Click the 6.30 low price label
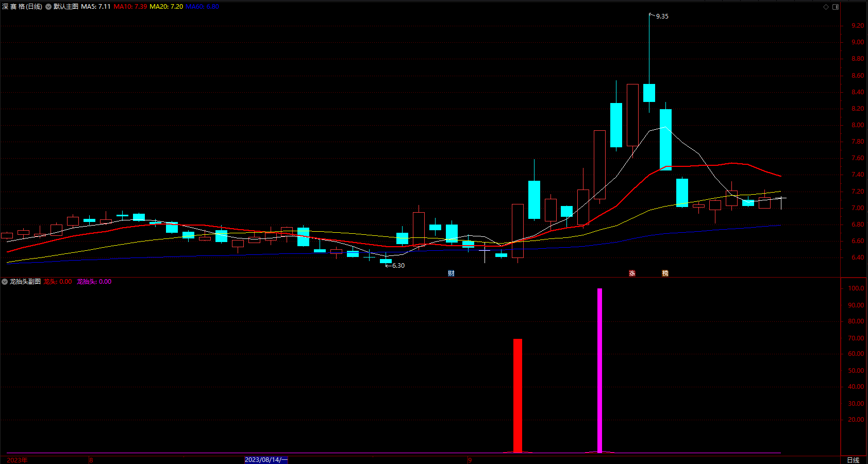Screen dimensions: 868x464 (398, 266)
